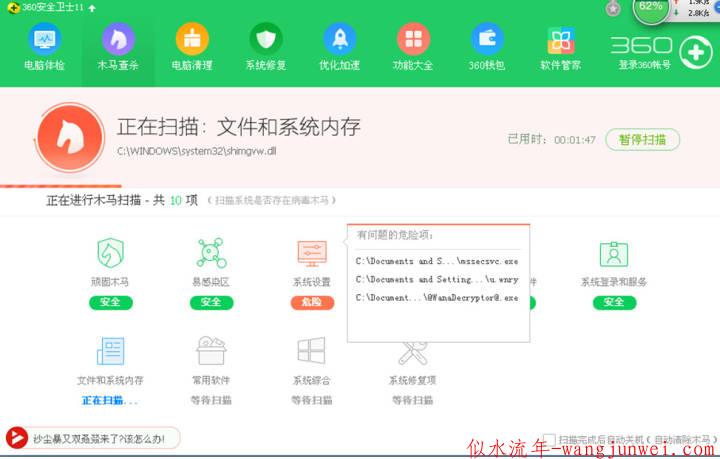Click the scanned file path shimgvw.dll
The image size is (720, 459).
pos(197,151)
